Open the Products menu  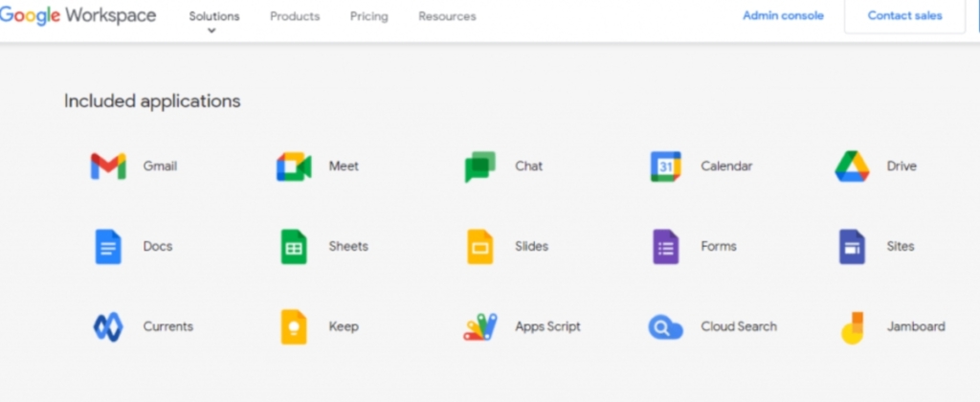[x=295, y=16]
